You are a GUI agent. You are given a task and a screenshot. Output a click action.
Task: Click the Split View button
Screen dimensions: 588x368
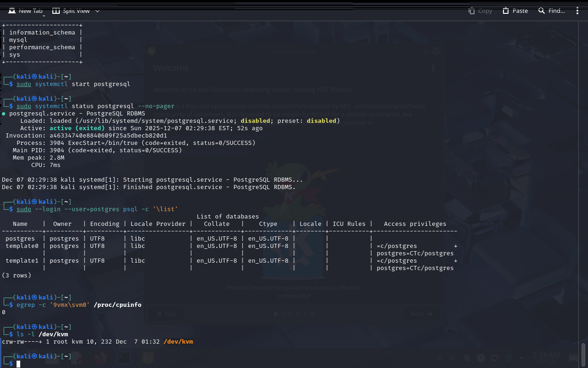71,11
